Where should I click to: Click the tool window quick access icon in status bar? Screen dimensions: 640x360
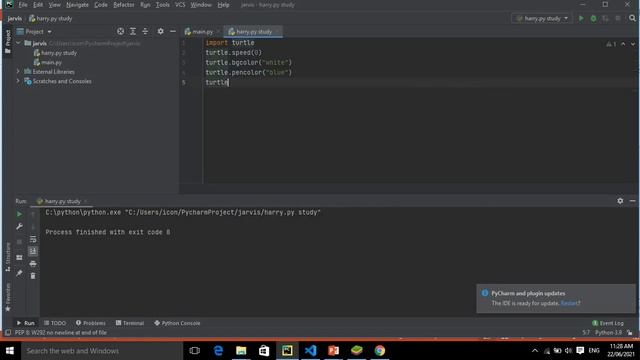click(x=8, y=332)
